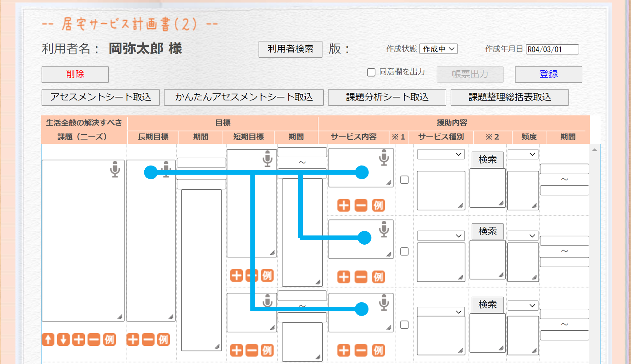
Task: Open examples (例) under first short-term goal
Action: [x=267, y=275]
